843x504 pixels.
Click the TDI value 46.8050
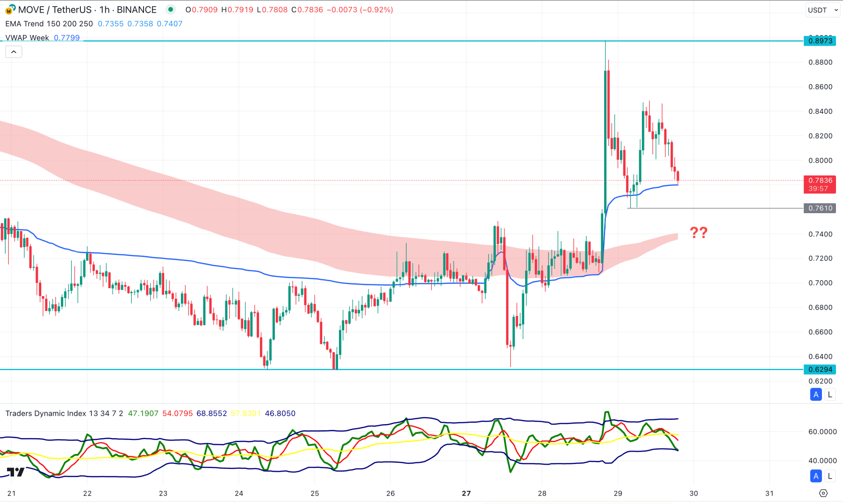point(280,413)
